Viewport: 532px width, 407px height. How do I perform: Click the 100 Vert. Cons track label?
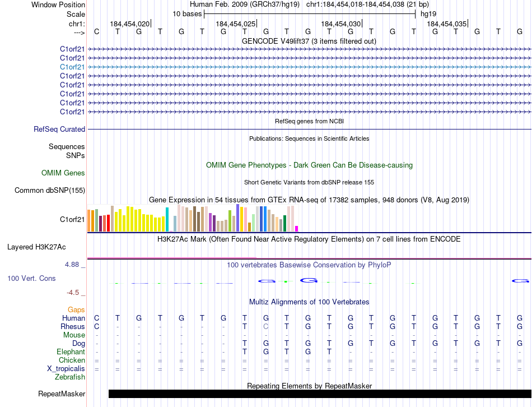pos(31,279)
